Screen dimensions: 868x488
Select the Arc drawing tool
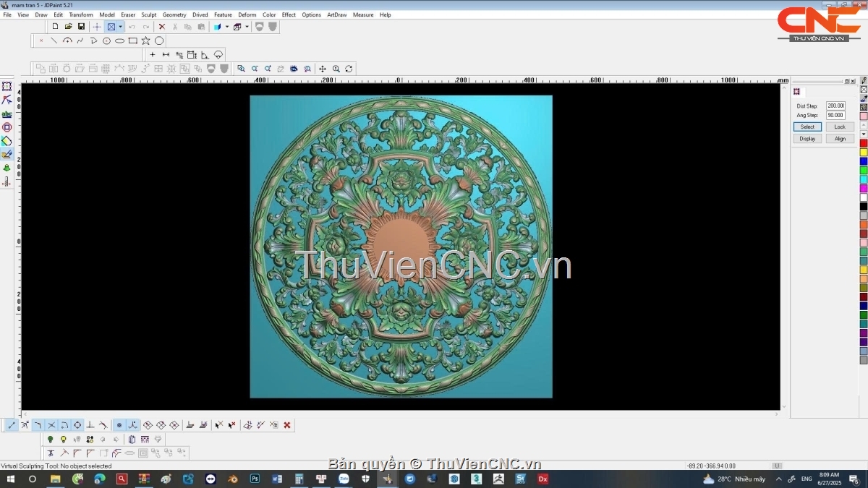[67, 40]
